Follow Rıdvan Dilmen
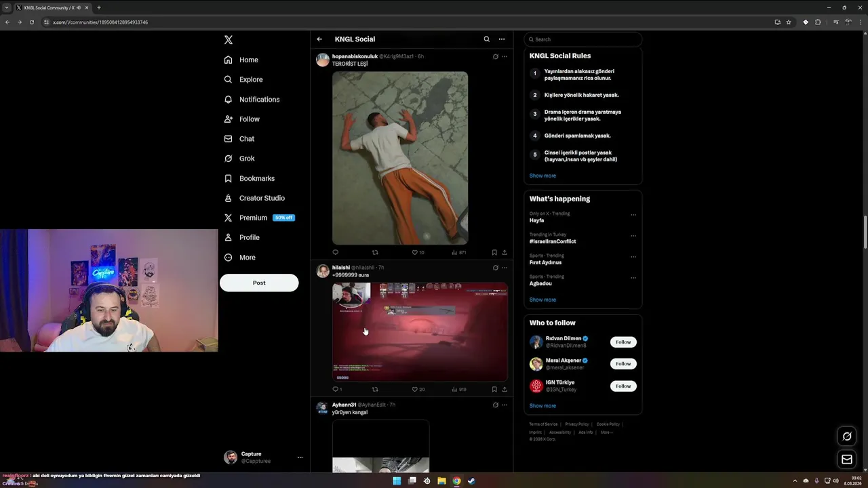The height and width of the screenshot is (488, 868). [x=623, y=342]
